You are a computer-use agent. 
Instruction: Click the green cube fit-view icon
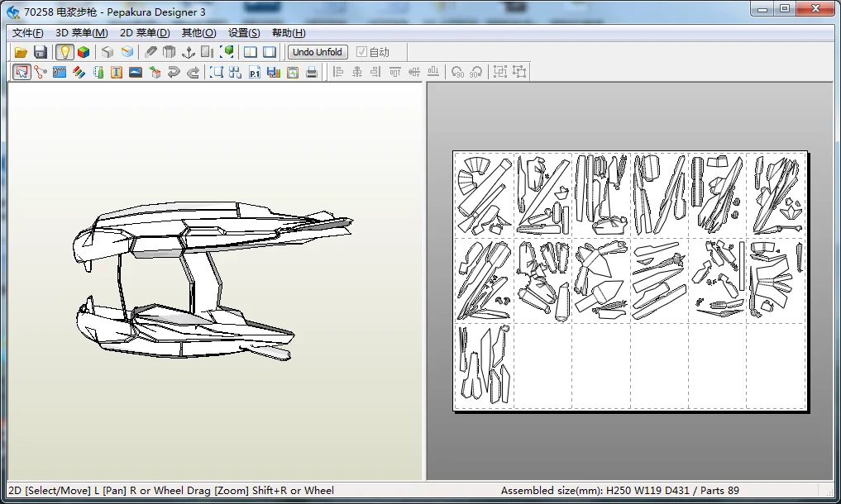click(227, 52)
